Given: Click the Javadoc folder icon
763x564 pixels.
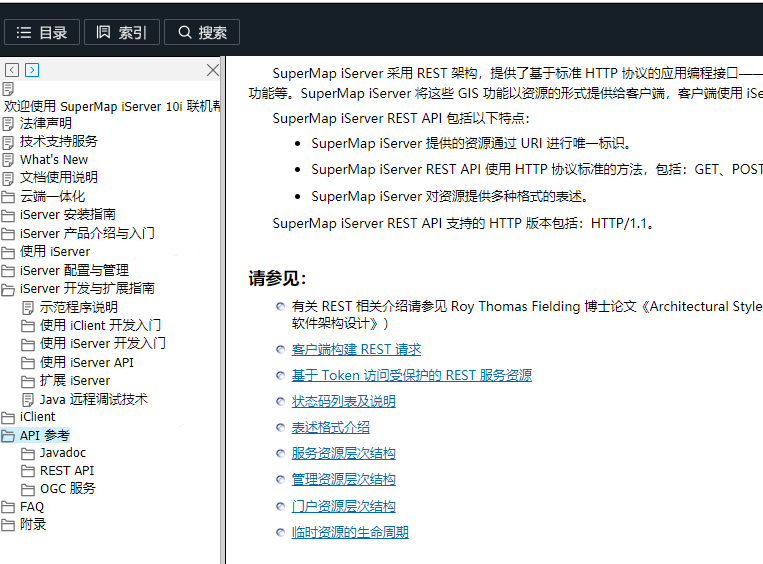Looking at the screenshot, I should (28, 454).
